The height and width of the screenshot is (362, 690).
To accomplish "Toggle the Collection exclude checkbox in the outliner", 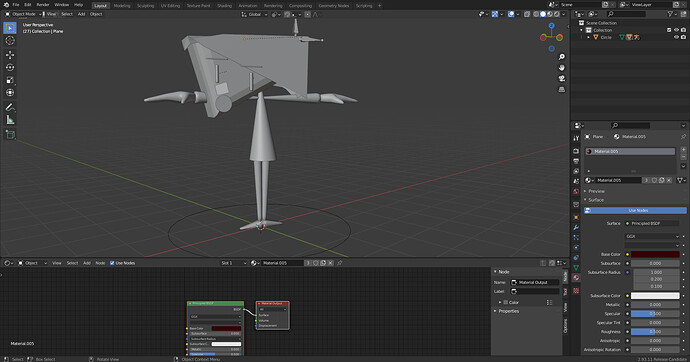I will (x=669, y=30).
